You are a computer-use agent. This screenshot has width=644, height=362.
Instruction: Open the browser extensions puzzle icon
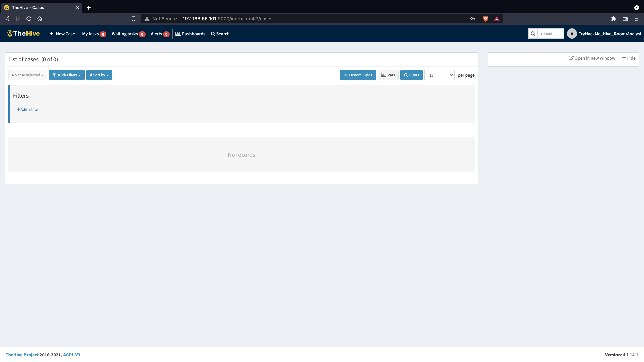click(613, 19)
